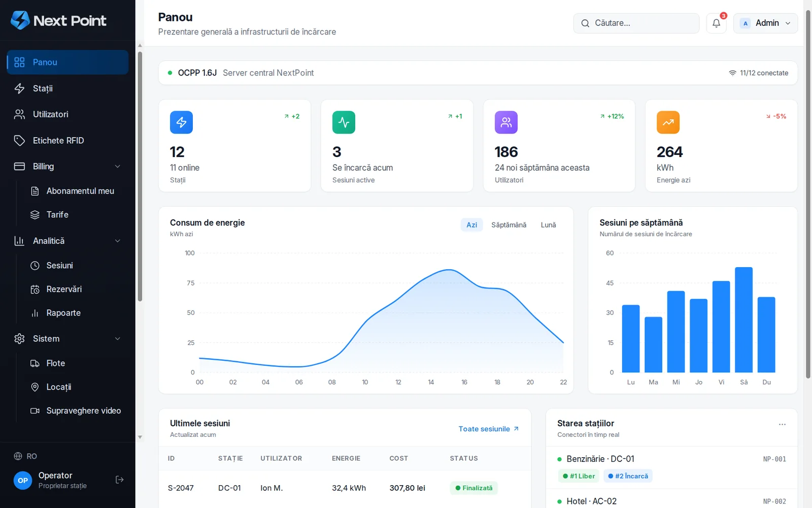
Task: Select the Azi range on energy chart
Action: [x=471, y=225]
